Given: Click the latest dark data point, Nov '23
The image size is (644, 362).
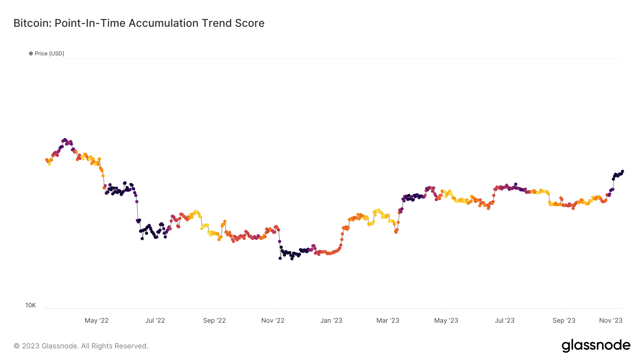Looking at the screenshot, I should 623,172.
